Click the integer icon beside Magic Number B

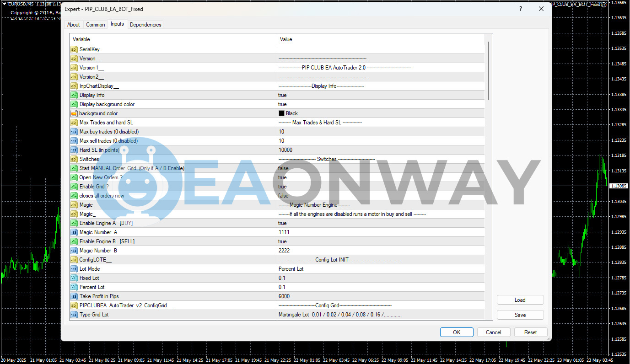pos(74,251)
